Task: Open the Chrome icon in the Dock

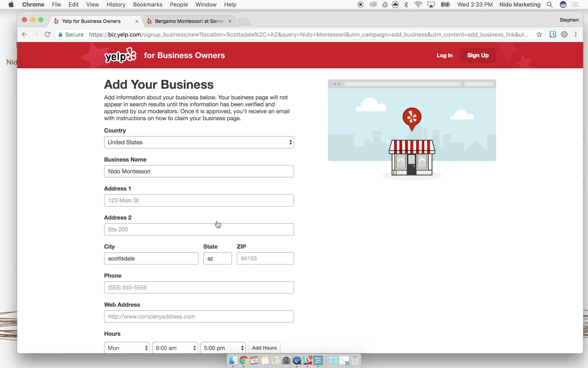Action: click(243, 361)
